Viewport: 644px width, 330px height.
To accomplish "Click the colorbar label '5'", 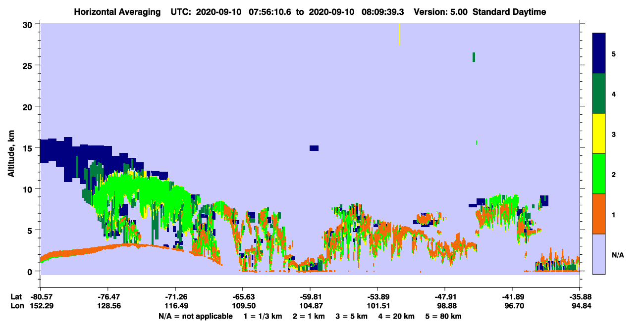I will pos(613,53).
